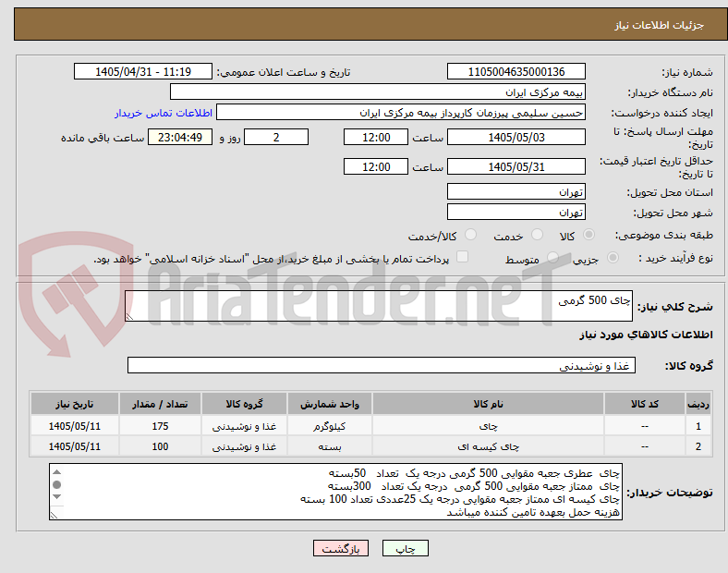Click the چای item name cell in row 1
Screen dimensions: 728x573
pyautogui.click(x=488, y=426)
